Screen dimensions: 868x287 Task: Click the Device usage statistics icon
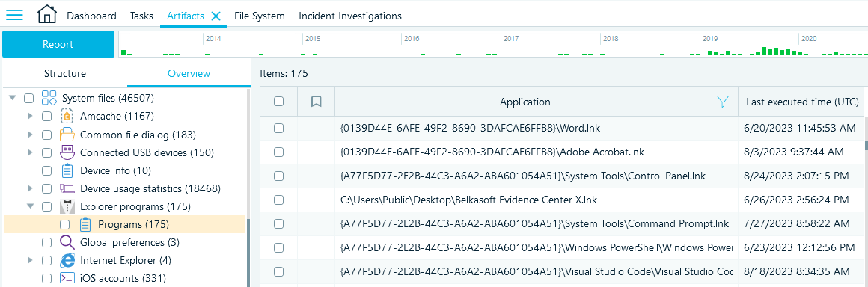tap(67, 188)
